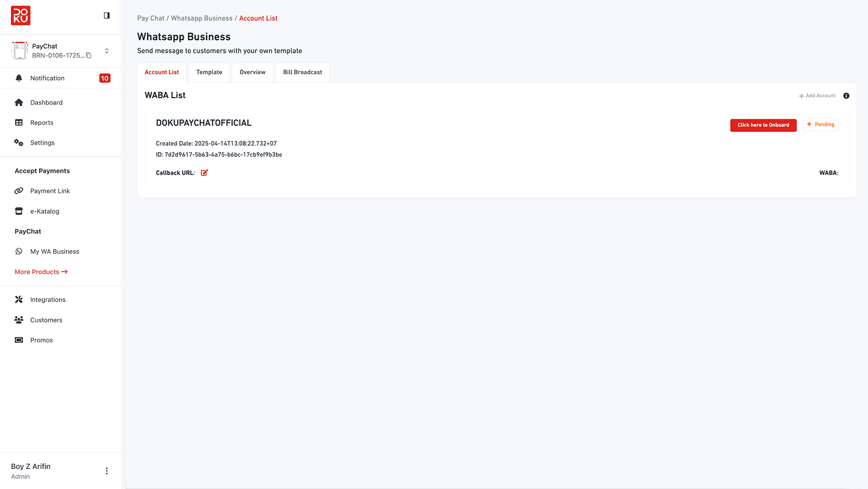Open Reports page

[42, 123]
